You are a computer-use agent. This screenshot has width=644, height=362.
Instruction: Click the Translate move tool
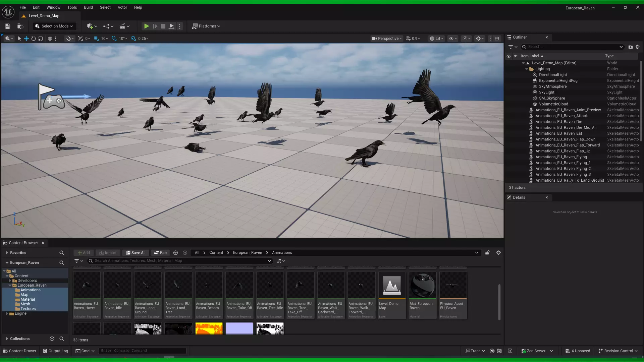pos(26,39)
